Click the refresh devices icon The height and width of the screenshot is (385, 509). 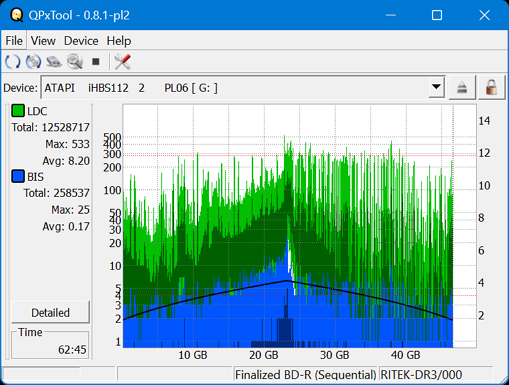point(13,62)
